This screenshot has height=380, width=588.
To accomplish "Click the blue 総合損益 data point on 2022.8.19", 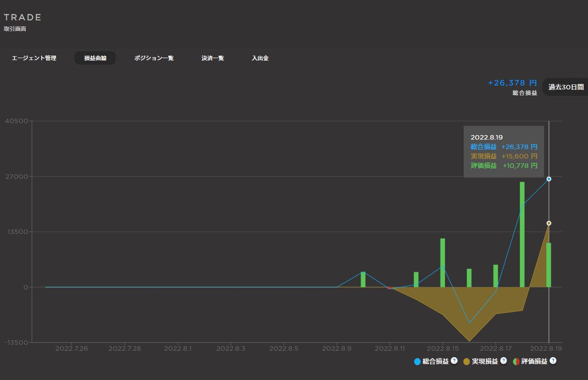I will (x=549, y=179).
